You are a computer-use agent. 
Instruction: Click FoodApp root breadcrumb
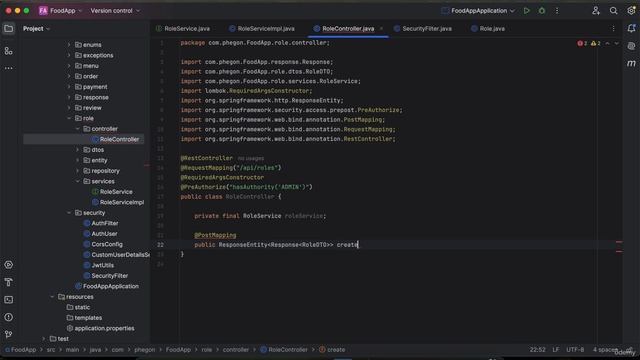20,350
